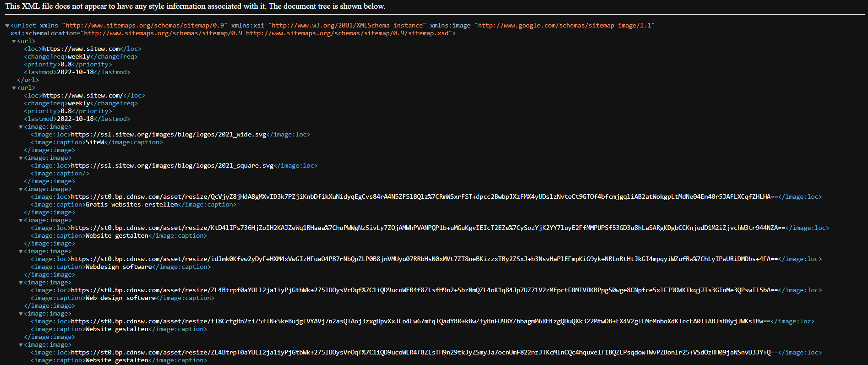868x365 pixels.
Task: Click the empty image:caption tag
Action: click(x=60, y=174)
